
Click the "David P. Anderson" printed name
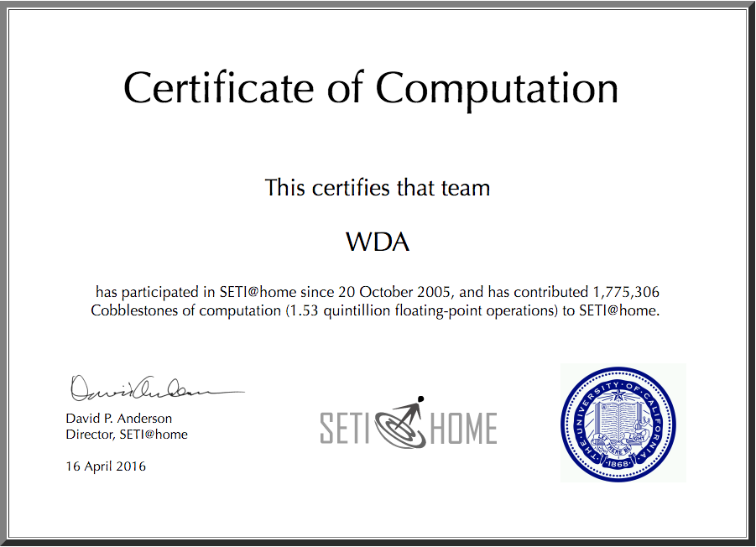pos(119,418)
